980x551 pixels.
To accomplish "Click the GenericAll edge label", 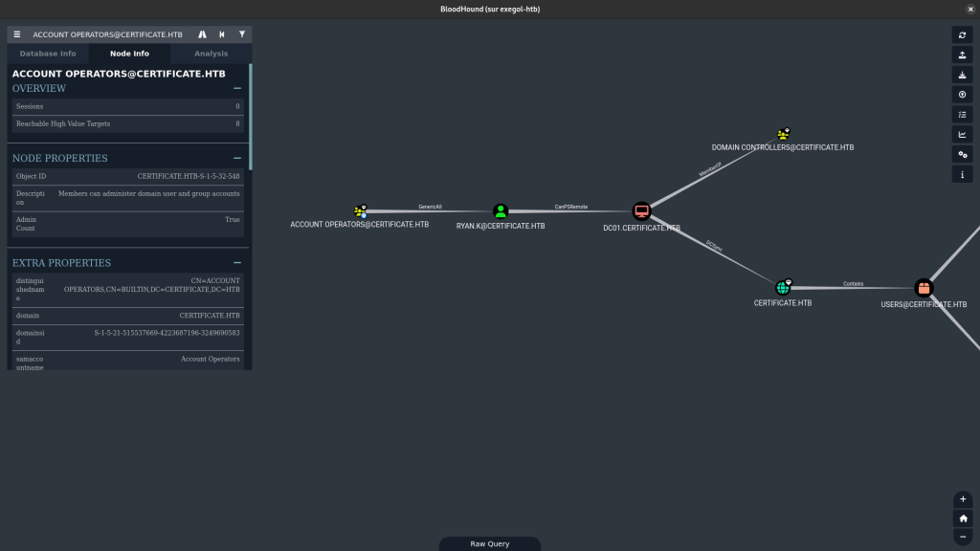I will pyautogui.click(x=430, y=207).
